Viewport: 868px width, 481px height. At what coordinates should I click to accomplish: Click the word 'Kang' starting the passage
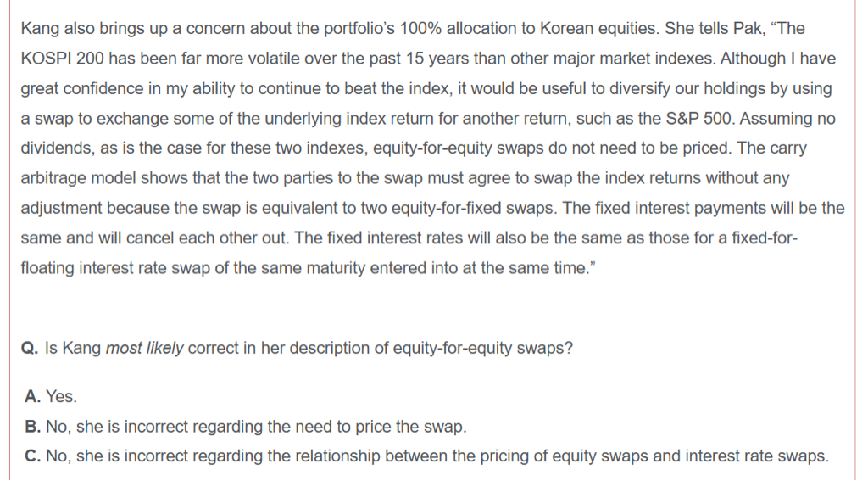pyautogui.click(x=38, y=29)
